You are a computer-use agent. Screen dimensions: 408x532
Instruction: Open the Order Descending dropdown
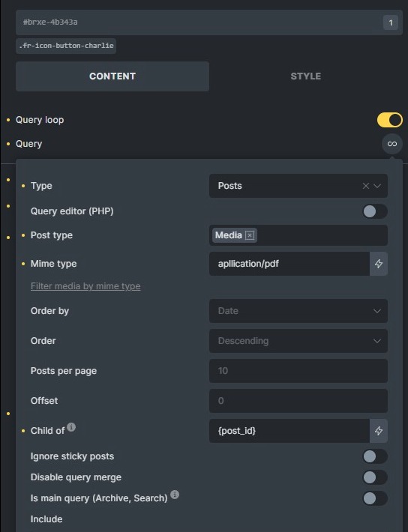pyautogui.click(x=298, y=341)
